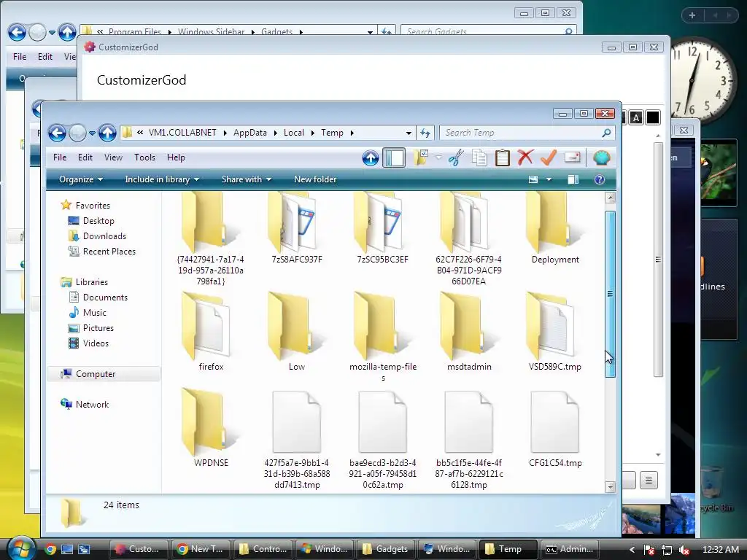The image size is (747, 560).
Task: Select the Deployment folder
Action: point(555,228)
